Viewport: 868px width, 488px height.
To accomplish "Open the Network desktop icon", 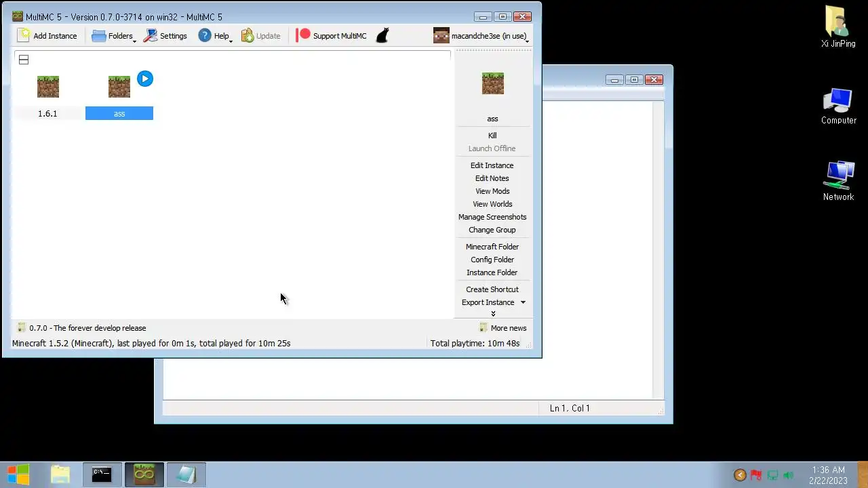I will pos(838,181).
